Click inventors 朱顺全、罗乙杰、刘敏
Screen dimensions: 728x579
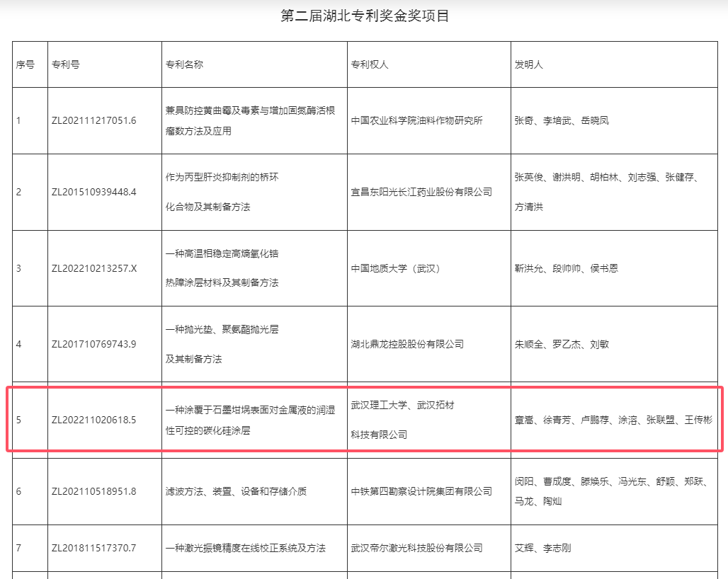(562, 344)
